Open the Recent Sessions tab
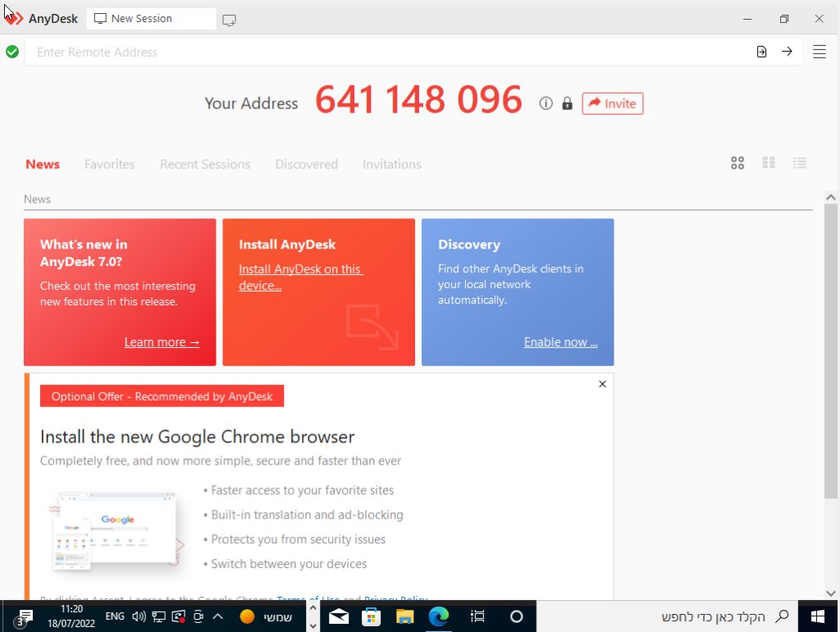The height and width of the screenshot is (632, 840). 205,164
